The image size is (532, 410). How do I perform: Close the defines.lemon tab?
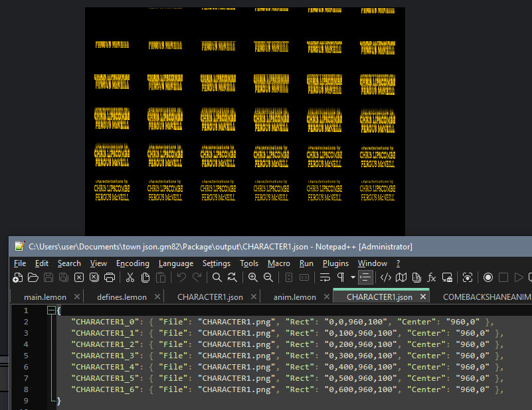coord(157,297)
